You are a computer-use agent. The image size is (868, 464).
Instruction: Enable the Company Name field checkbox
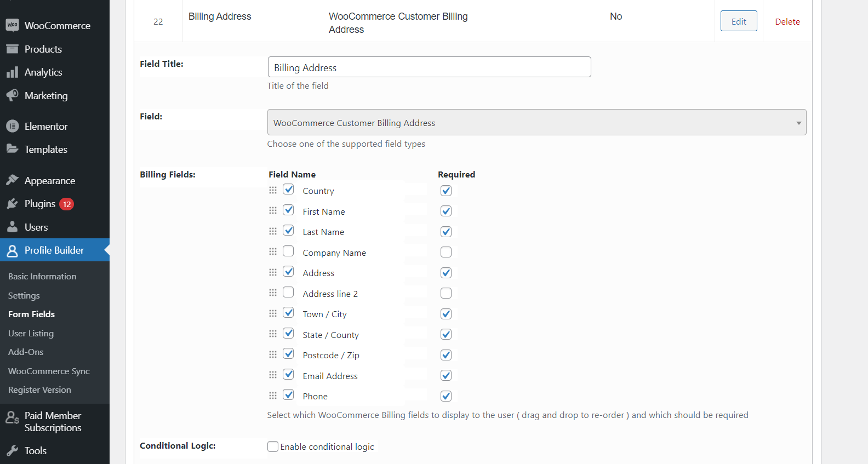288,251
